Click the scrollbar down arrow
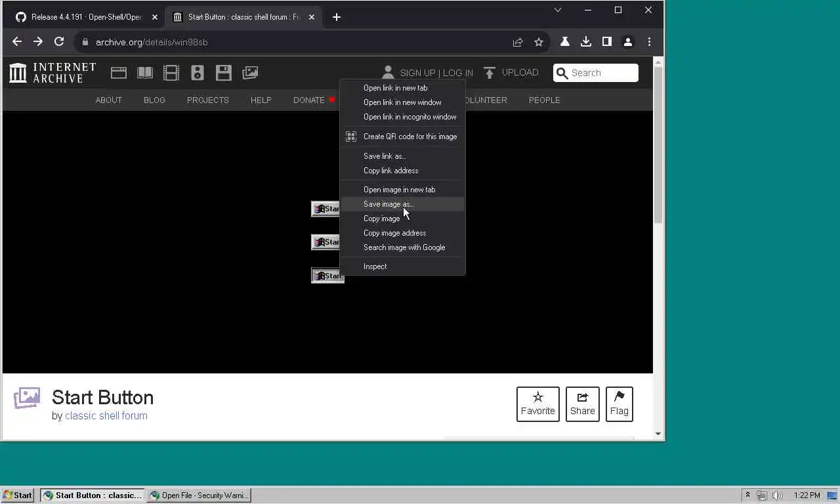This screenshot has width=840, height=504. (658, 434)
